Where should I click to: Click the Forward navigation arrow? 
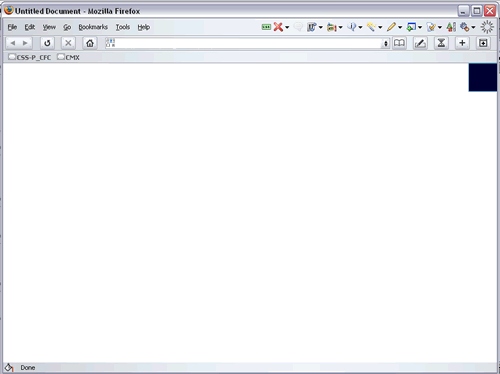coord(25,43)
